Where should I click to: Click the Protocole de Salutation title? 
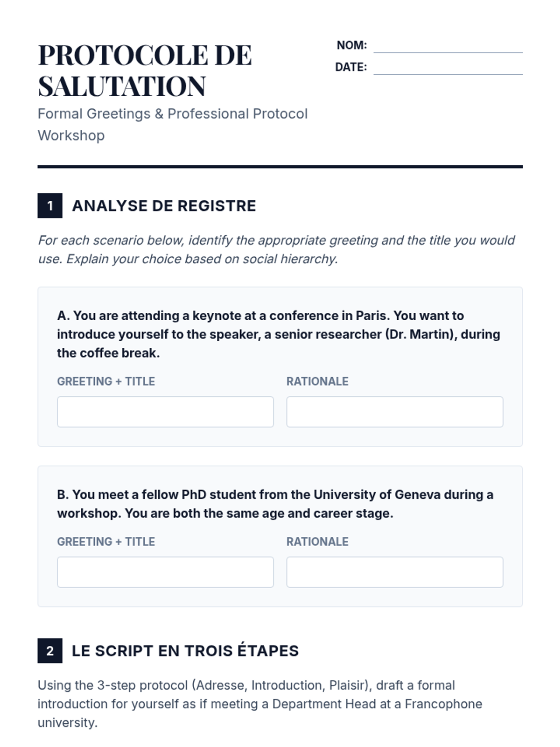(x=145, y=70)
